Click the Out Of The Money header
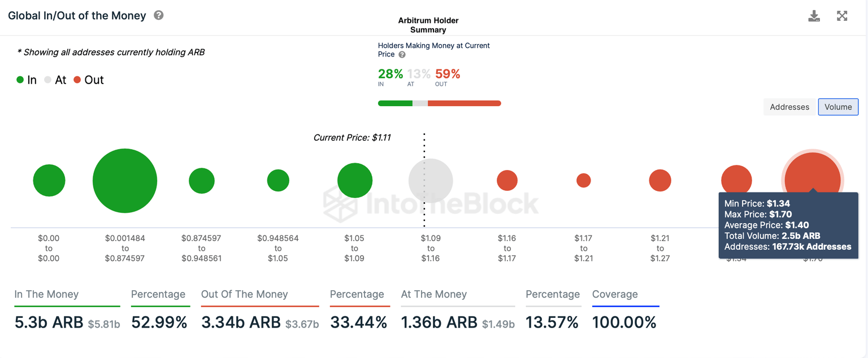 pos(244,294)
